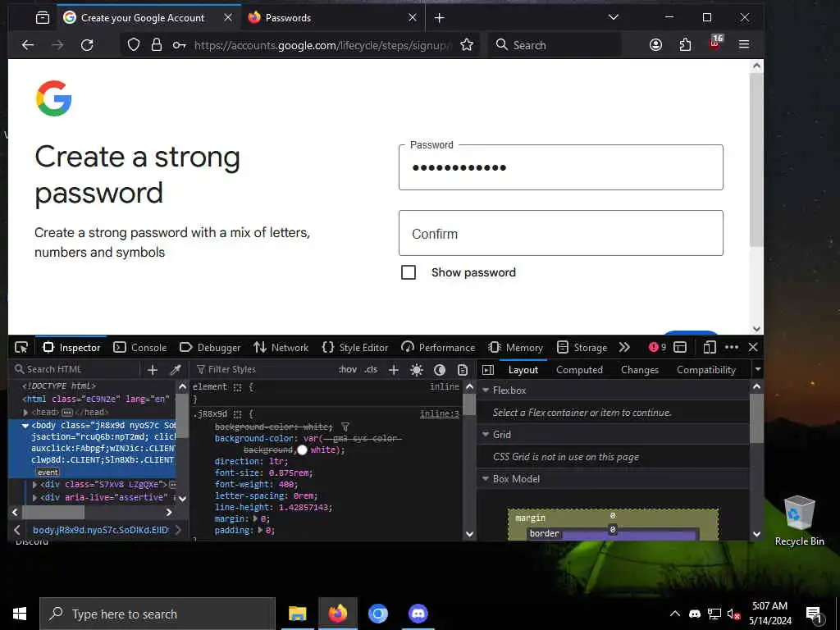Activate the pick-an-element tool in DevTools
This screenshot has height=630, width=840.
(x=21, y=347)
